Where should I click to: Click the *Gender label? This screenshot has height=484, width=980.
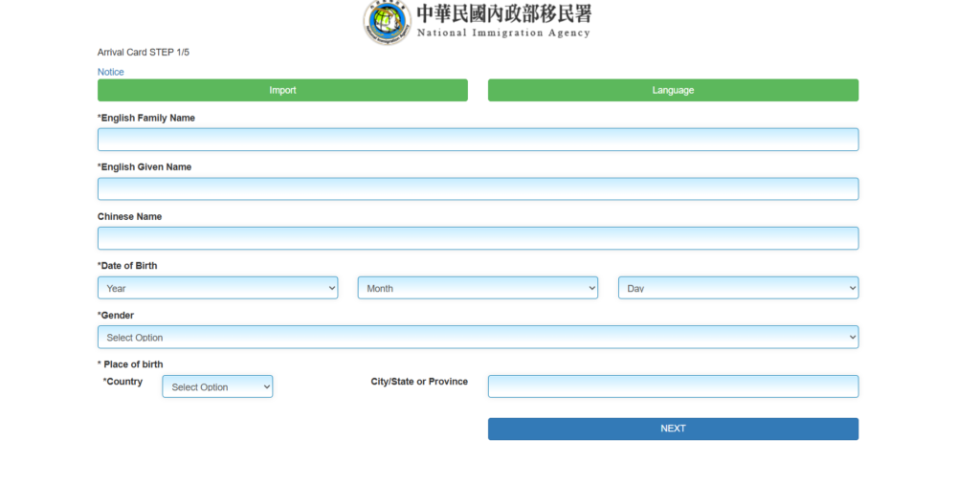click(116, 316)
